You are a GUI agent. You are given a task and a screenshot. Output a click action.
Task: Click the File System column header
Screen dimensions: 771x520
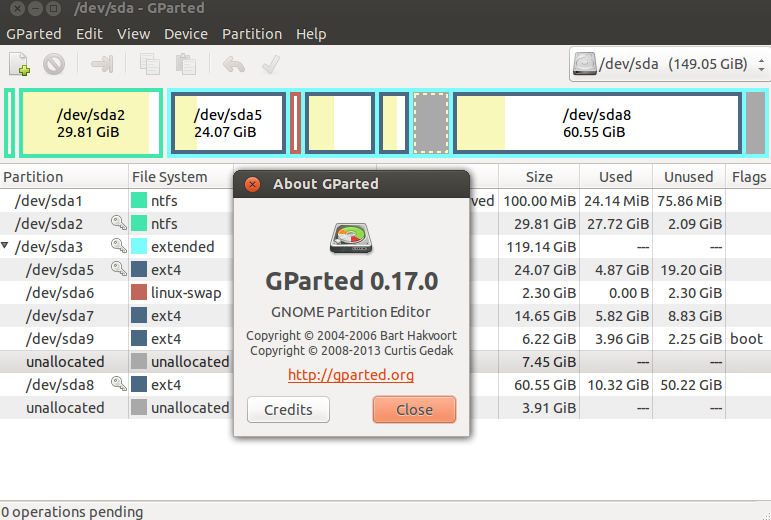181,177
